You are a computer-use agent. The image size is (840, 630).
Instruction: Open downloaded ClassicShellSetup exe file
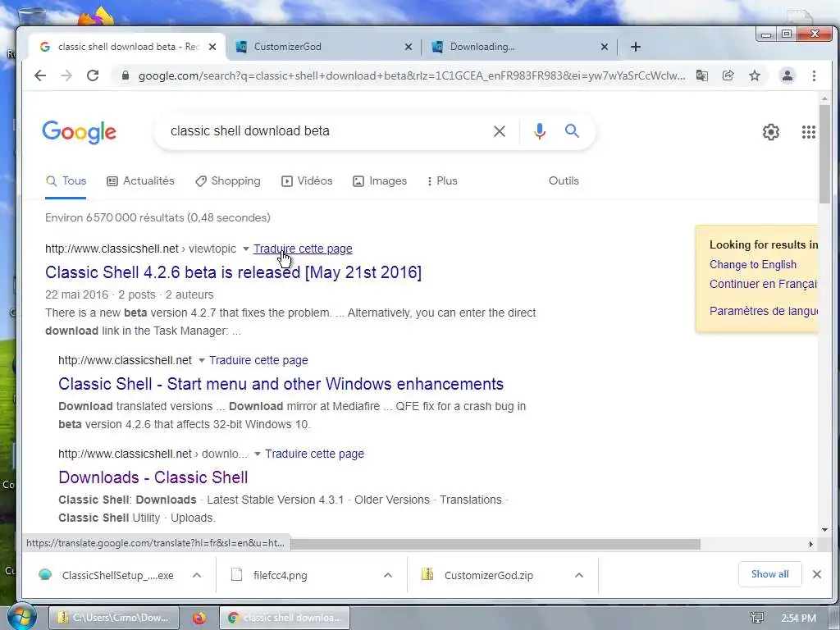(107, 575)
